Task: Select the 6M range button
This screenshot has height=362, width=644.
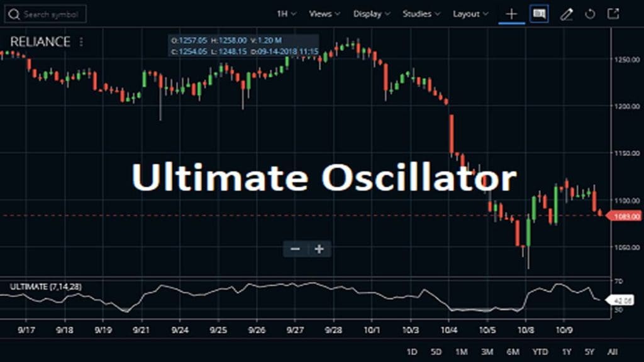Action: [513, 352]
